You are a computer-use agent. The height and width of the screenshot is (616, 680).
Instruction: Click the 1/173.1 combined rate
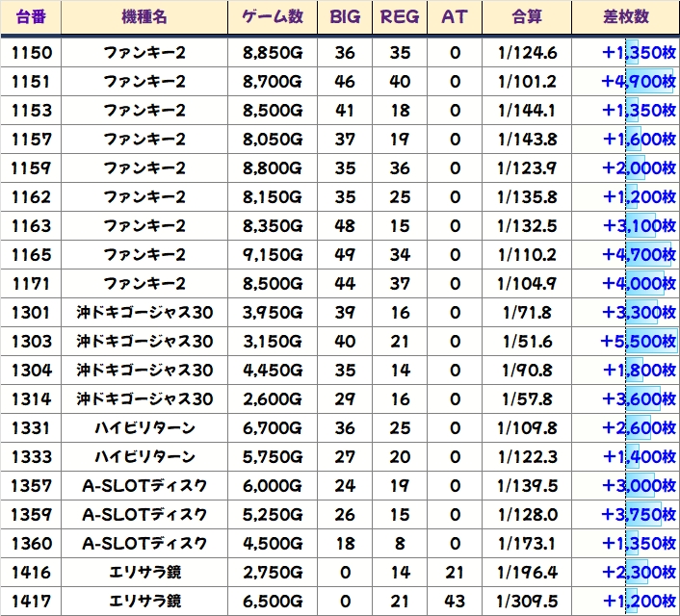(528, 544)
